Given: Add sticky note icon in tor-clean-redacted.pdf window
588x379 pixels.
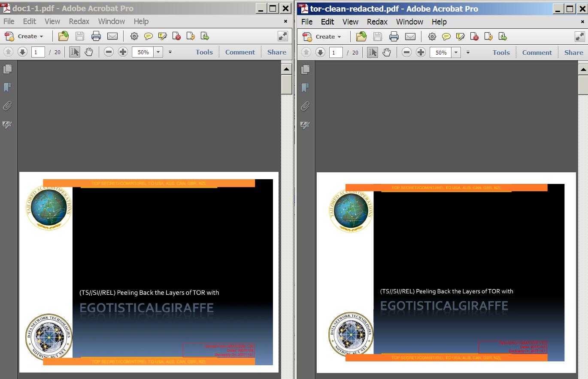Looking at the screenshot, I should [446, 37].
